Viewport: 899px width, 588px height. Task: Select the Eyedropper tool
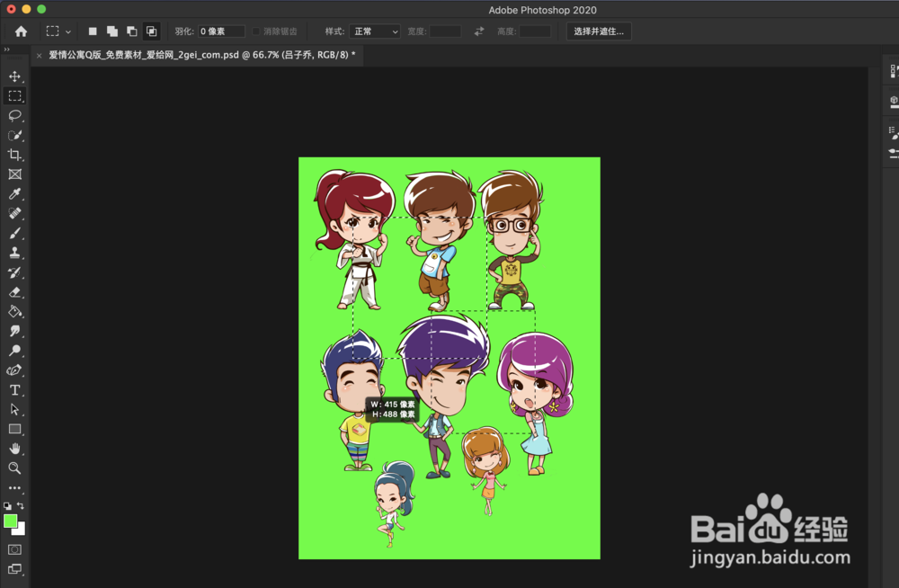(15, 194)
